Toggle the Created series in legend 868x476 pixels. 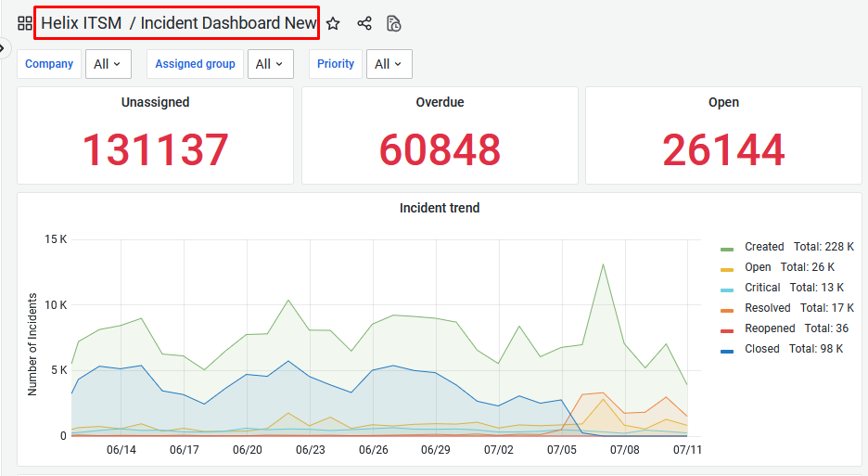click(764, 247)
